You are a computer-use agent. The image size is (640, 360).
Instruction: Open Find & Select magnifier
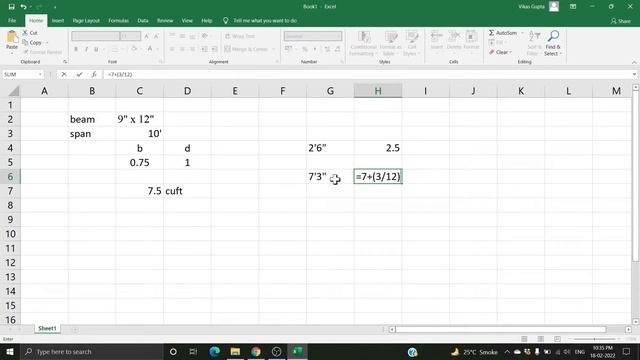[x=553, y=43]
